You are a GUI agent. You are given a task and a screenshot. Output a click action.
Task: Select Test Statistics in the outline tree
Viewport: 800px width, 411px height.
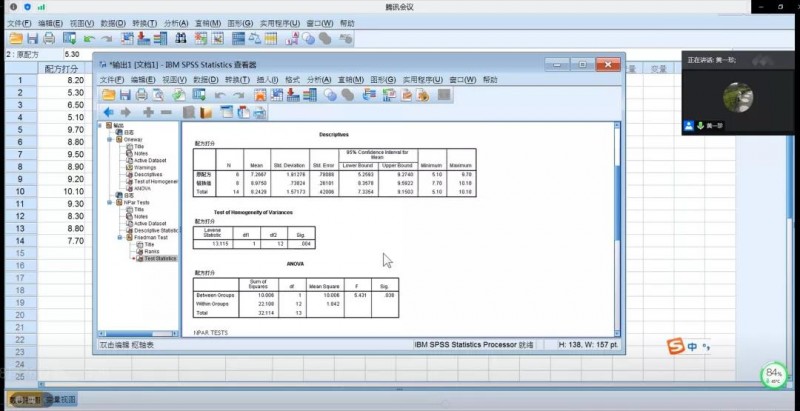[159, 258]
